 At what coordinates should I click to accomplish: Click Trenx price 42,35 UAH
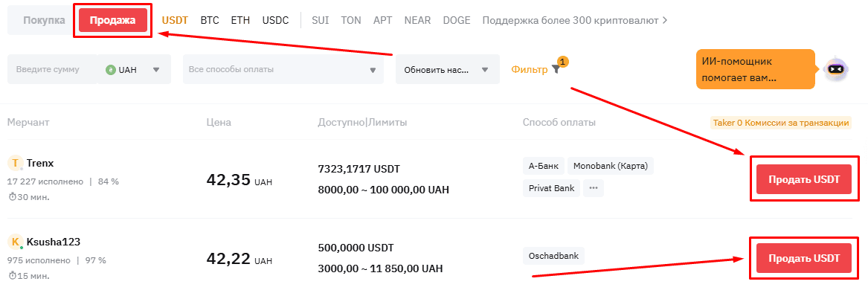point(239,180)
